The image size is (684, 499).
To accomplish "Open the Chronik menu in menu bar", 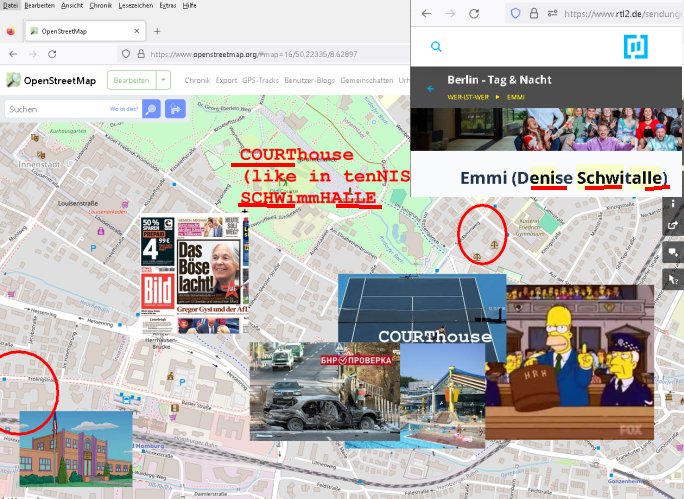I will click(x=101, y=5).
